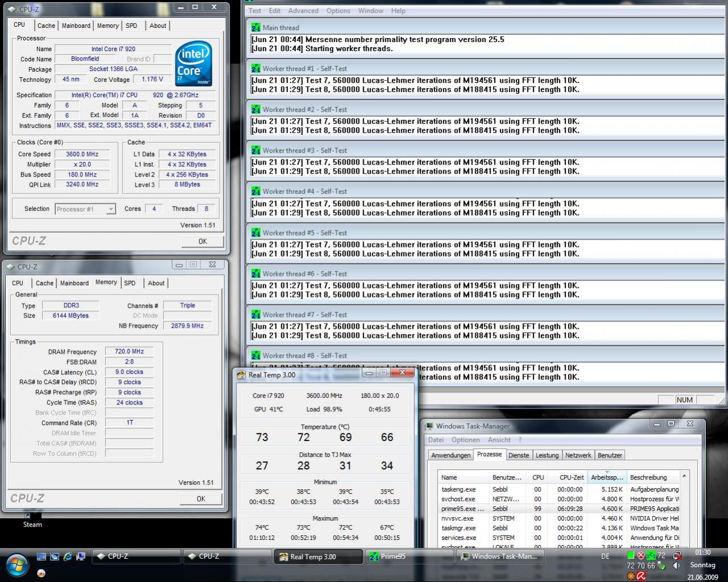Click the Real Temp 3.00 taskbar button
The image size is (728, 582).
pos(318,556)
